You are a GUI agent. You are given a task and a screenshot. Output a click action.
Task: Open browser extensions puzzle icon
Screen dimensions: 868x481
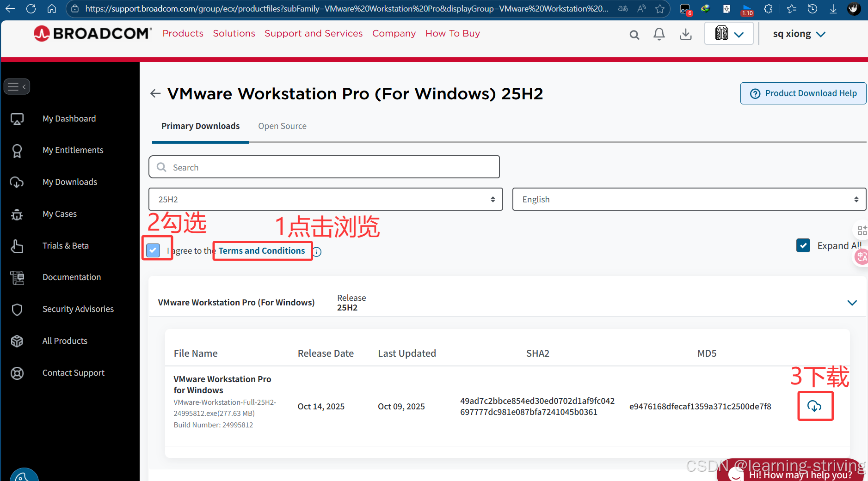tap(768, 9)
